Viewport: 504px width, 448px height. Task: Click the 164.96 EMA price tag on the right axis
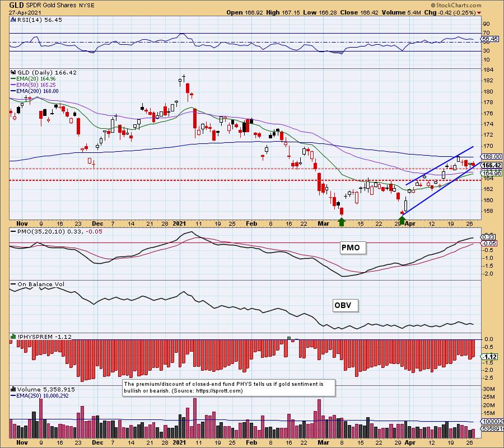491,173
